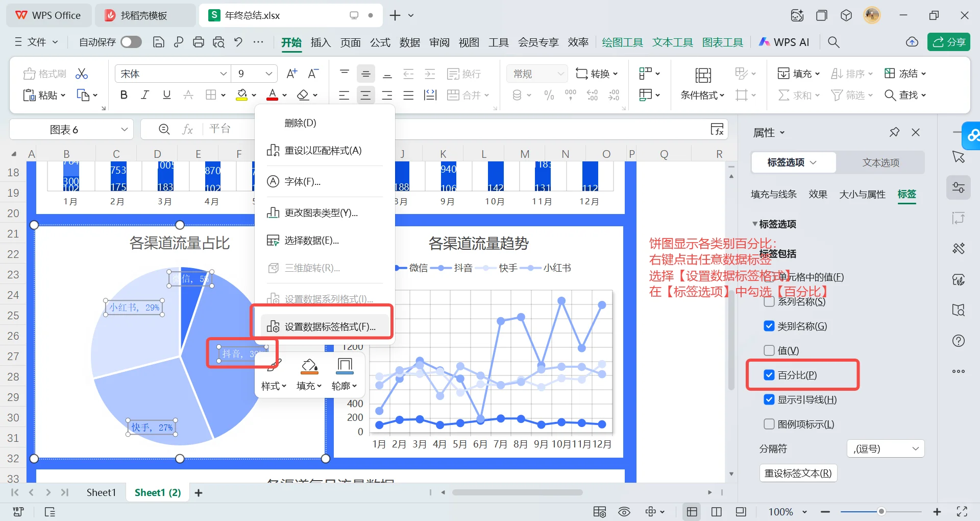Toggle the 自动保存 switch
The height and width of the screenshot is (521, 980).
[131, 42]
